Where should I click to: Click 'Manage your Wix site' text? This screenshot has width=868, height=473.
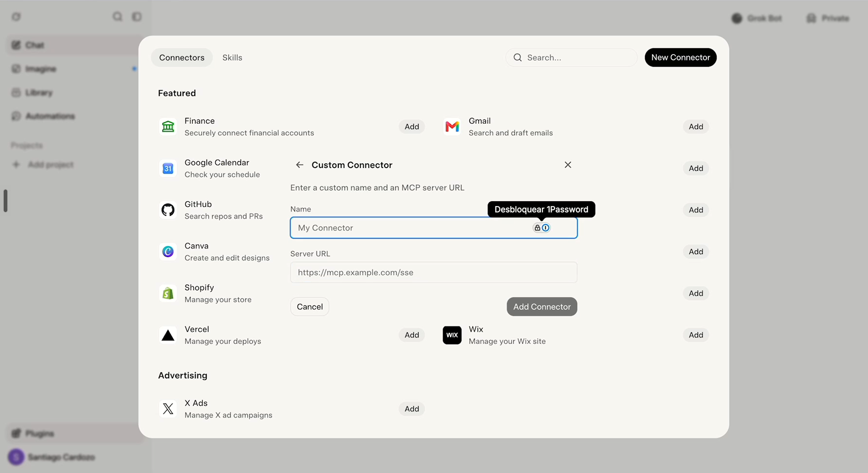[507, 341]
